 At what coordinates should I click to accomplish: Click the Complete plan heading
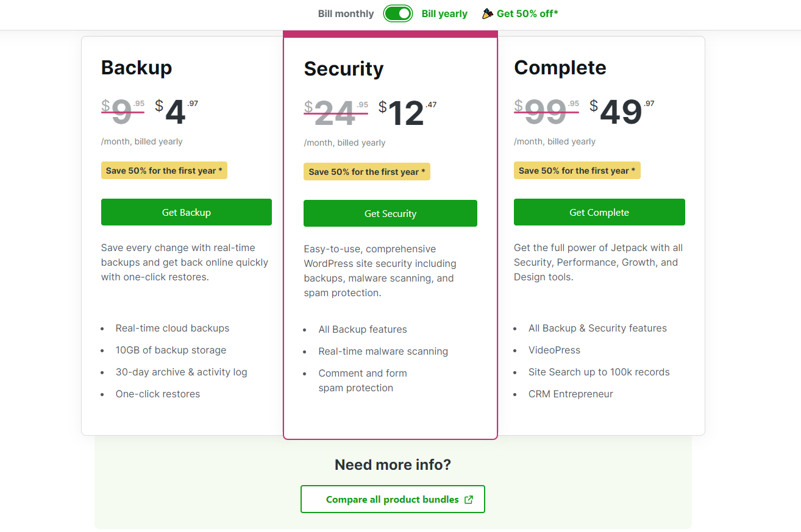coord(560,68)
